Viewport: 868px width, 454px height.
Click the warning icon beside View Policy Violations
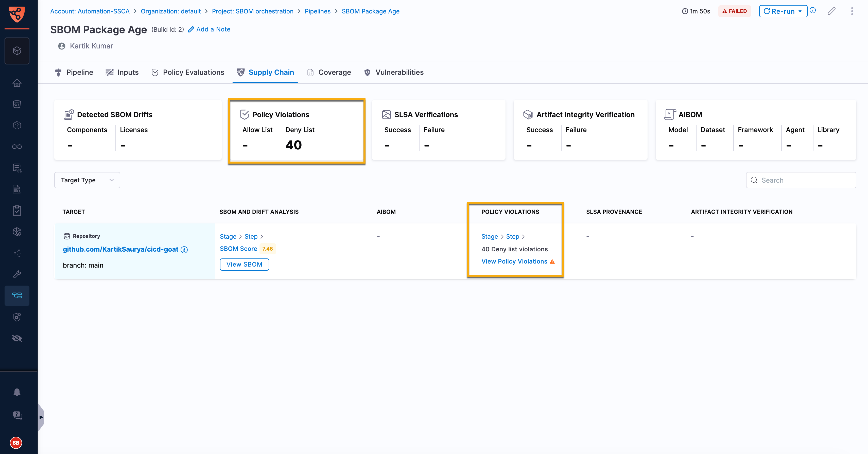tap(552, 261)
